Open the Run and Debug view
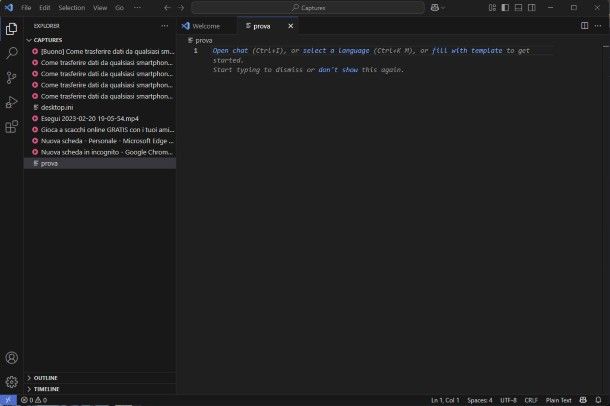The width and height of the screenshot is (610, 406). pos(12,102)
